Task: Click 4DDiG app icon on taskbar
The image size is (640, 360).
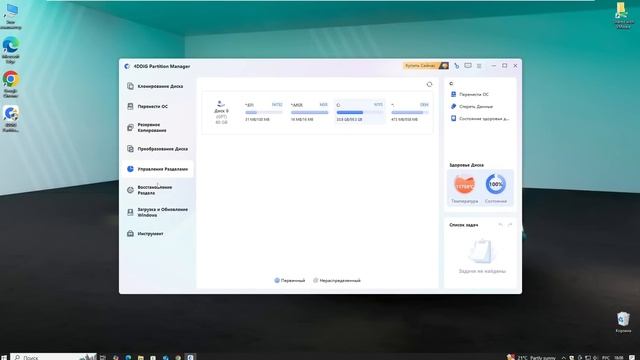Action: (x=191, y=357)
